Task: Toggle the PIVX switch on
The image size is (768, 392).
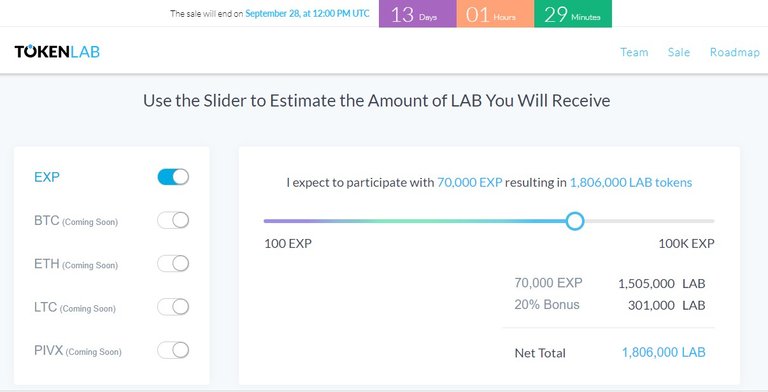Action: [173, 350]
